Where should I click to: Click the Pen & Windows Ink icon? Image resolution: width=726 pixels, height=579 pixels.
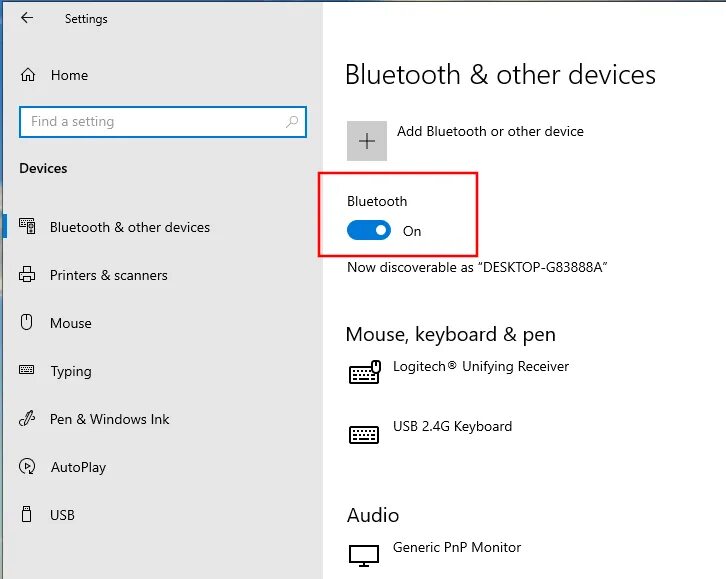pos(28,419)
